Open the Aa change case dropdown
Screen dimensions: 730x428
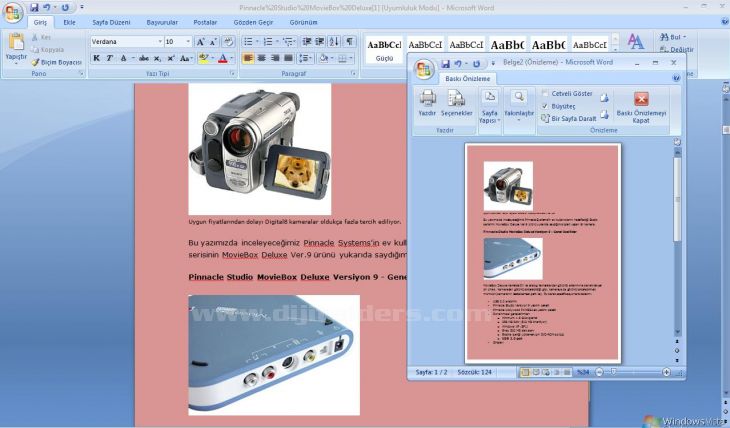[x=186, y=58]
